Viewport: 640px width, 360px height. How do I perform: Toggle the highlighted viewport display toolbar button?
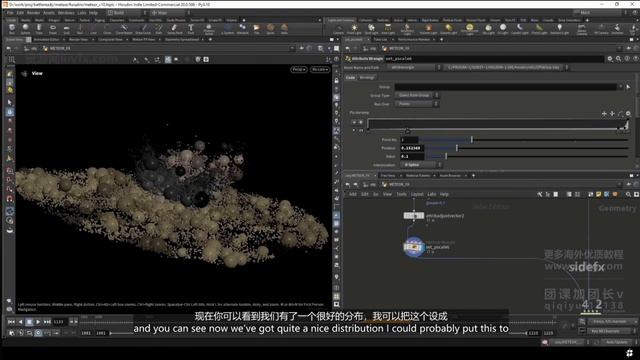click(x=168, y=60)
